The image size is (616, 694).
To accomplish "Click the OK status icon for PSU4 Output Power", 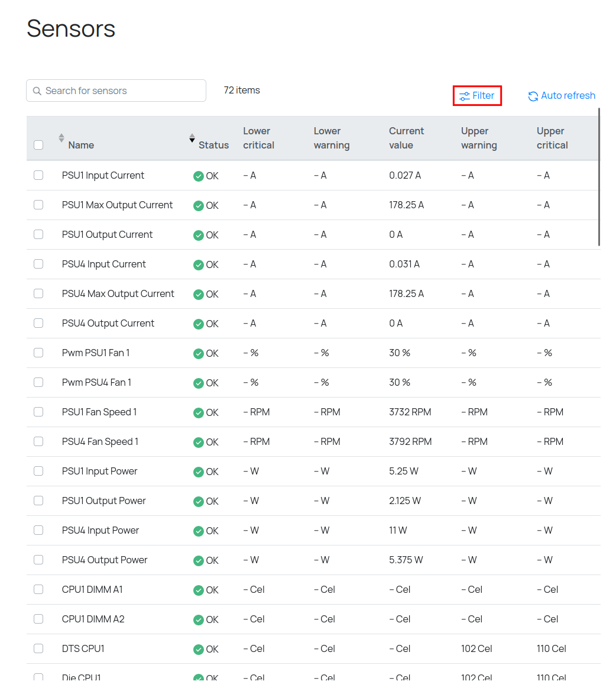I will pos(199,560).
